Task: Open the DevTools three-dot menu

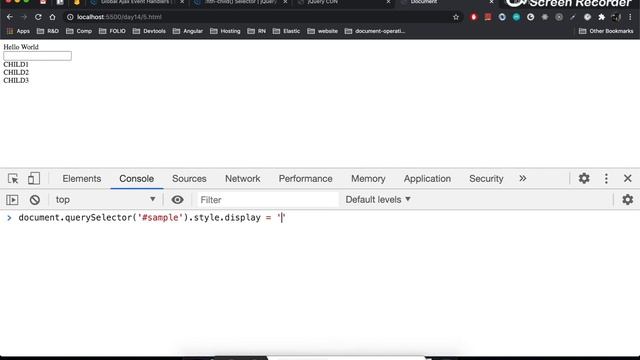Action: pyautogui.click(x=606, y=178)
